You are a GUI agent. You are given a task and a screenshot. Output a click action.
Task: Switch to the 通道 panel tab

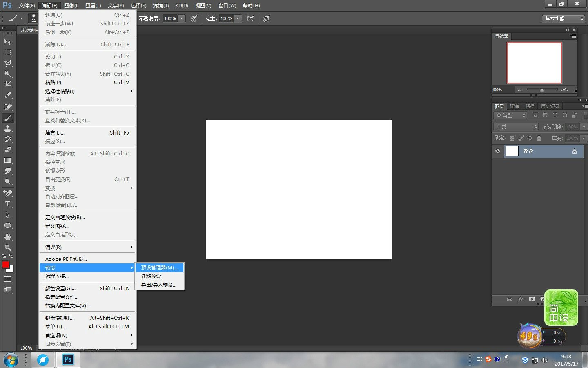pyautogui.click(x=514, y=106)
